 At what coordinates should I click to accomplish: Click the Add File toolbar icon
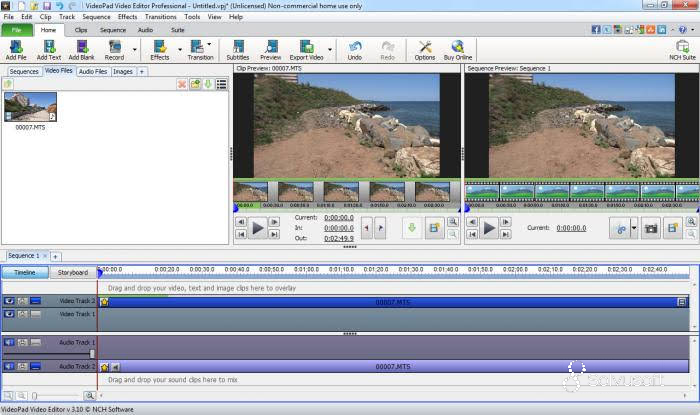(x=16, y=50)
